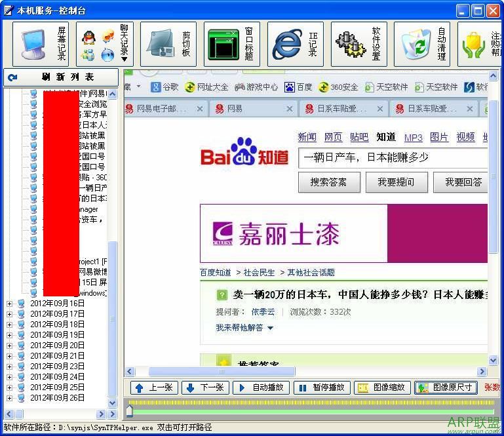Screen dimensions: 504x436
Task: Click the tree panel's scroll-up arrow
Action: click(112, 94)
